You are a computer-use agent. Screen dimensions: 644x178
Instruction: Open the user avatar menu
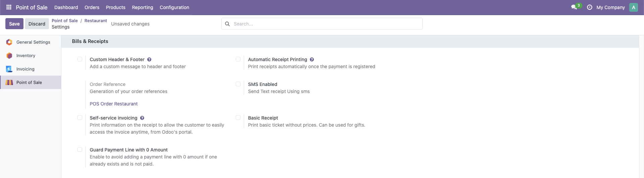click(x=633, y=7)
